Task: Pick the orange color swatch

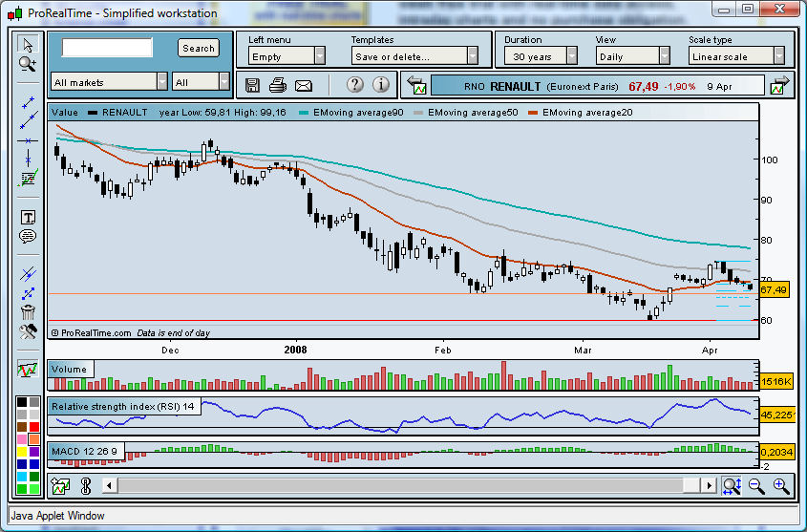Action: [34, 439]
